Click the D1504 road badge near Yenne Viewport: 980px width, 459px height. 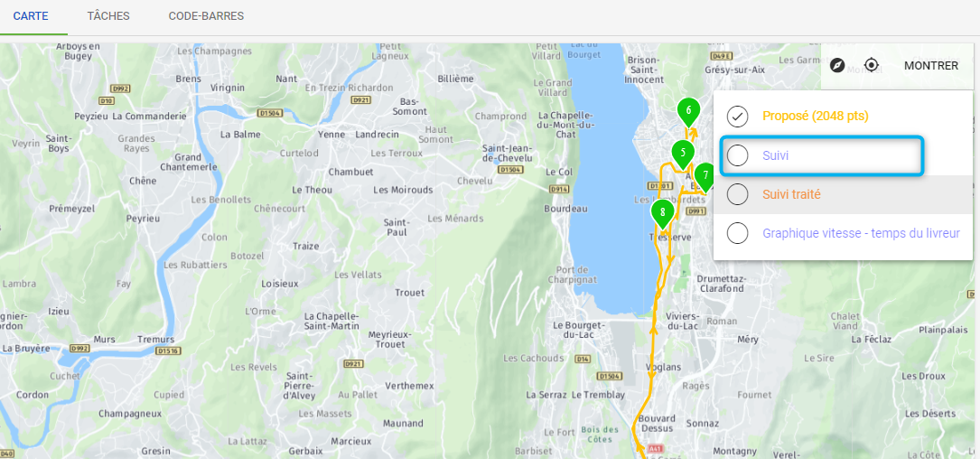[x=269, y=113]
